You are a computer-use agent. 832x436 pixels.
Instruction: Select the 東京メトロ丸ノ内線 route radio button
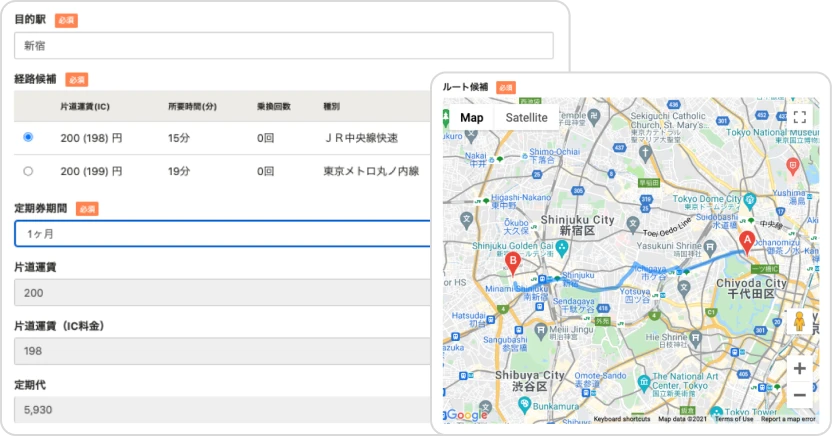pyautogui.click(x=28, y=171)
